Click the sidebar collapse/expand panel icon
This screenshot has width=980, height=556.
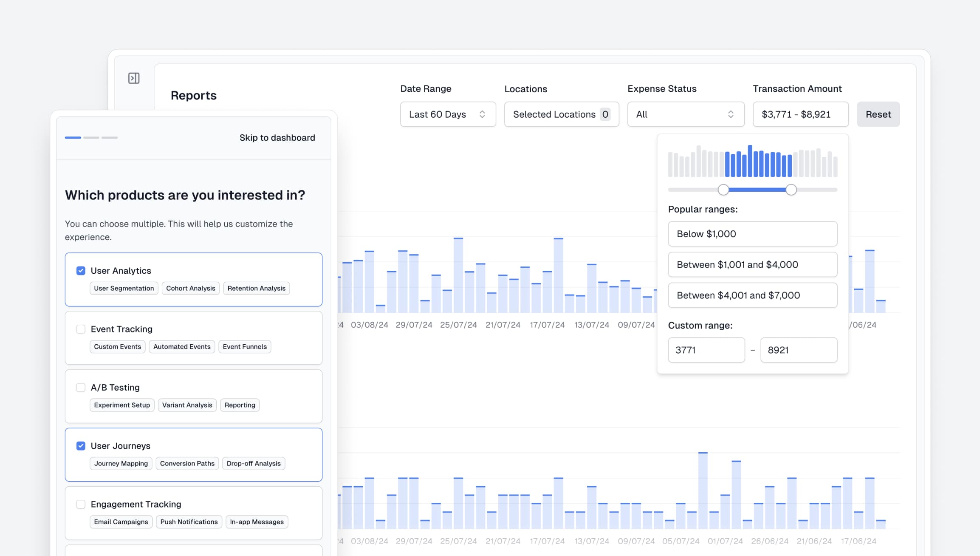(x=134, y=78)
